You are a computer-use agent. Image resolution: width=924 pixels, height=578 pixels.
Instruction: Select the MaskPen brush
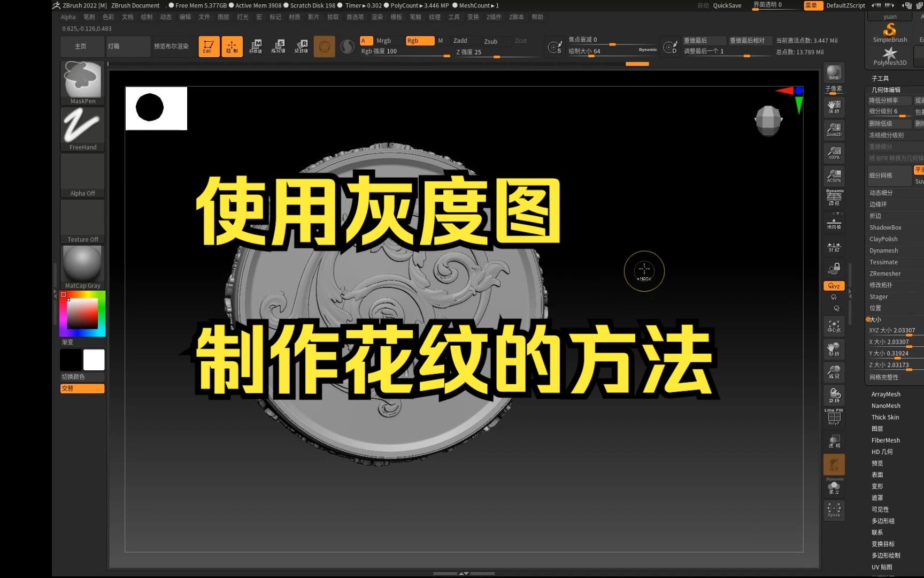coord(81,80)
